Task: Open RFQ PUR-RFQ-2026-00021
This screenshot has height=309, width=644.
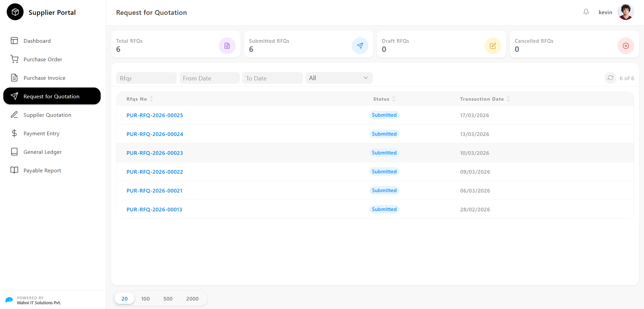Action: point(154,191)
